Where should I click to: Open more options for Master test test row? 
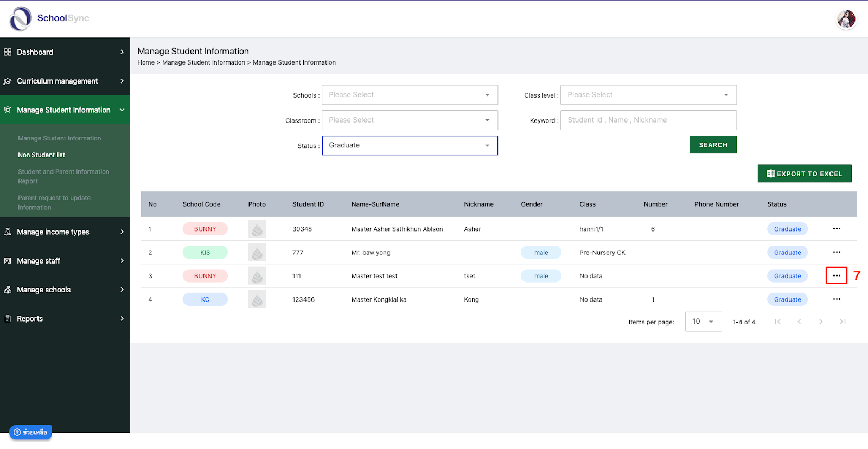click(x=837, y=275)
